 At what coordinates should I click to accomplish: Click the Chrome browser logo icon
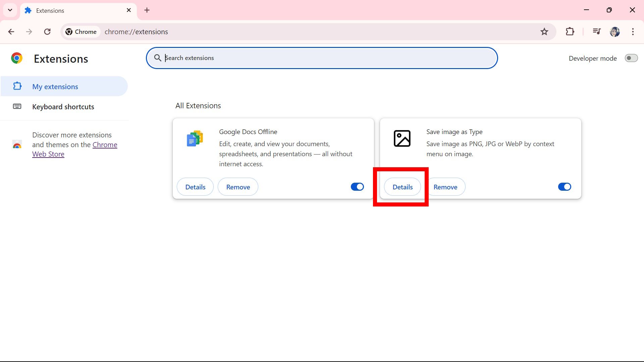16,58
